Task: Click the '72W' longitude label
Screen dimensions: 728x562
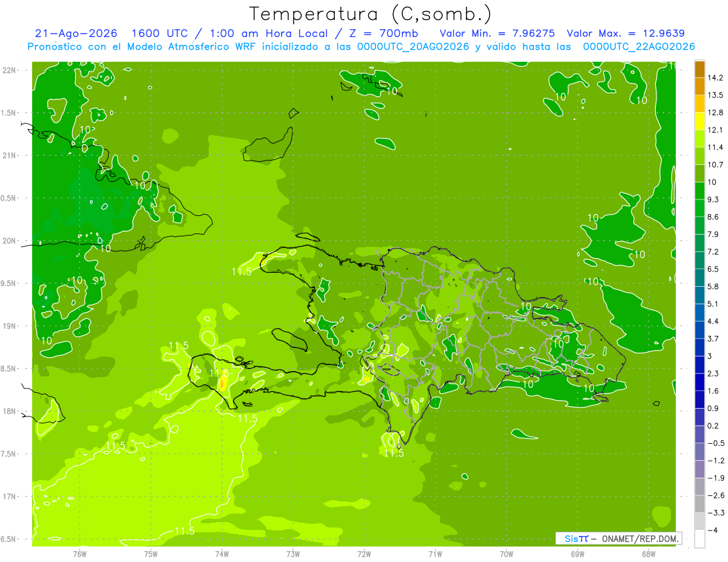Action: coord(364,553)
